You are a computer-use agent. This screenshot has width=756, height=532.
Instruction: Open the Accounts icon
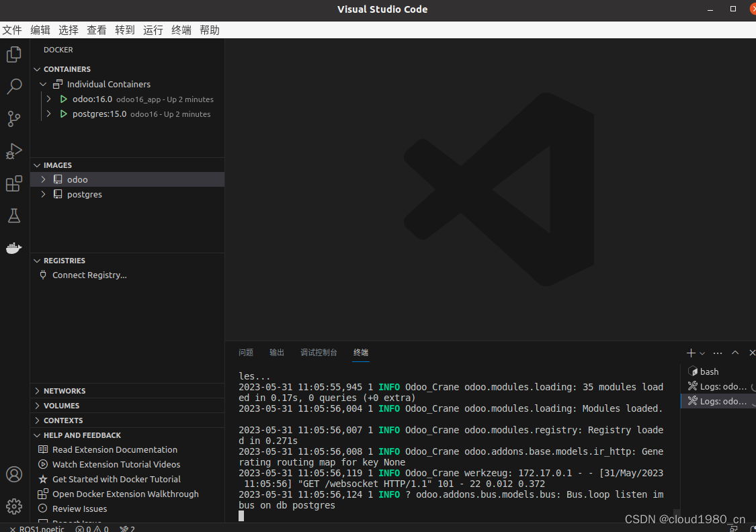14,474
